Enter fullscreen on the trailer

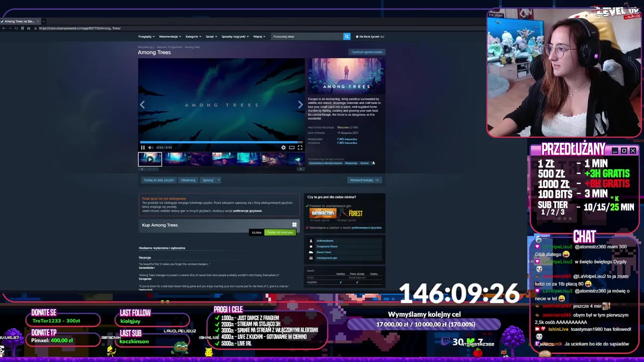300,147
